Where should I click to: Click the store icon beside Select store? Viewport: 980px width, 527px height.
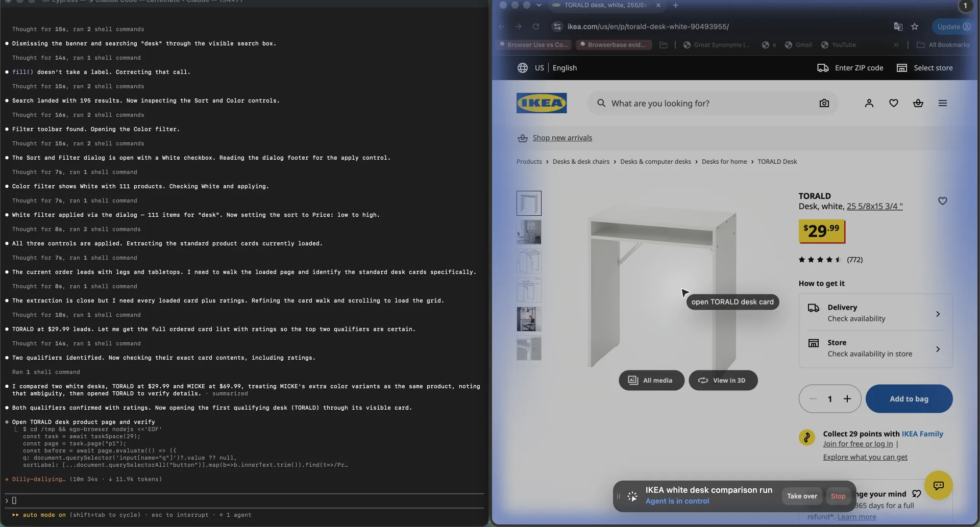(902, 68)
